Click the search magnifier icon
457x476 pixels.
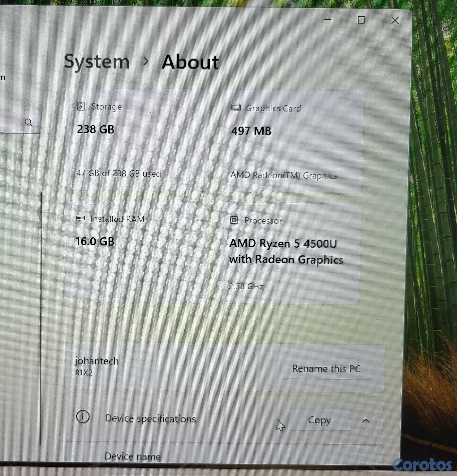[x=29, y=122]
